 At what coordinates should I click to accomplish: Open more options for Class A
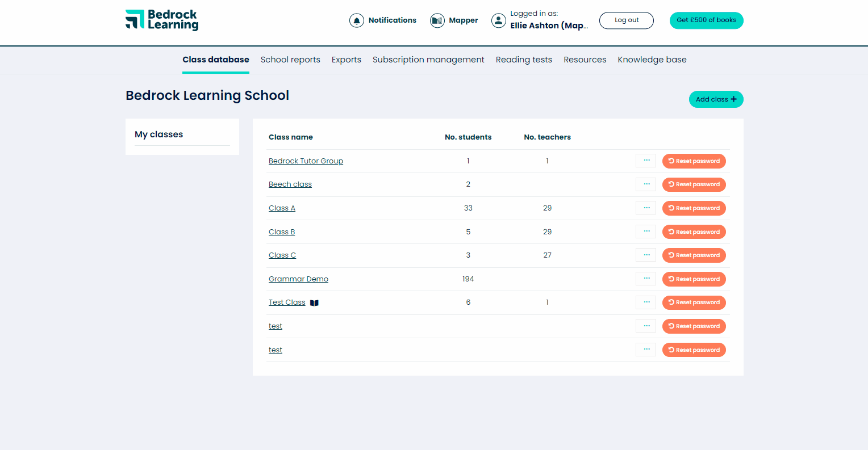click(646, 208)
